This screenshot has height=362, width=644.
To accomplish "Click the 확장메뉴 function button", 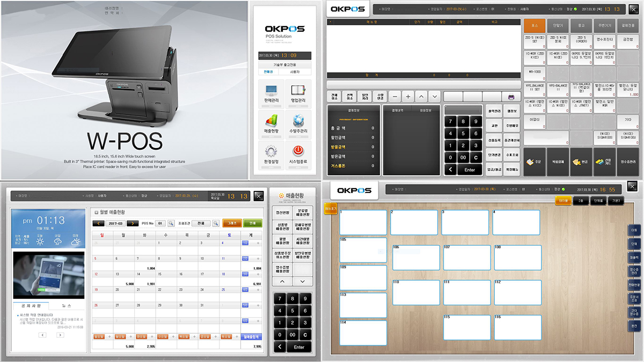I will [x=512, y=169].
